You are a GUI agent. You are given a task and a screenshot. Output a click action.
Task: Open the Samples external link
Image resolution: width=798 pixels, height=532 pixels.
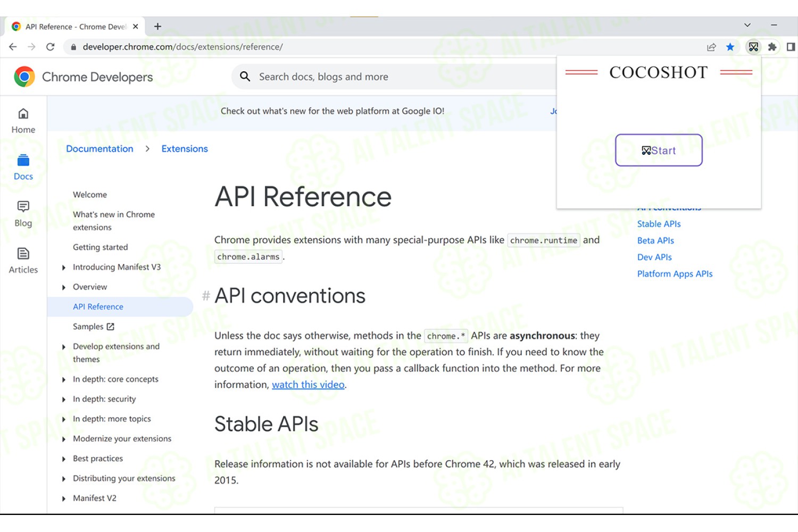click(94, 327)
